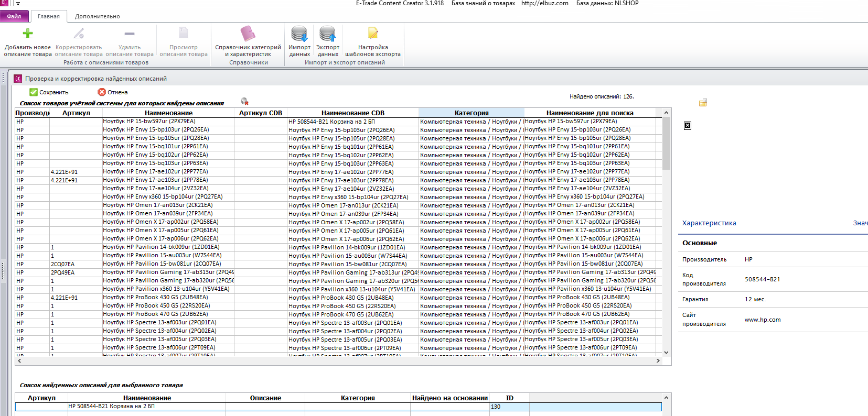Click the Артикул CDB column header
The image size is (868, 416).
coord(261,113)
